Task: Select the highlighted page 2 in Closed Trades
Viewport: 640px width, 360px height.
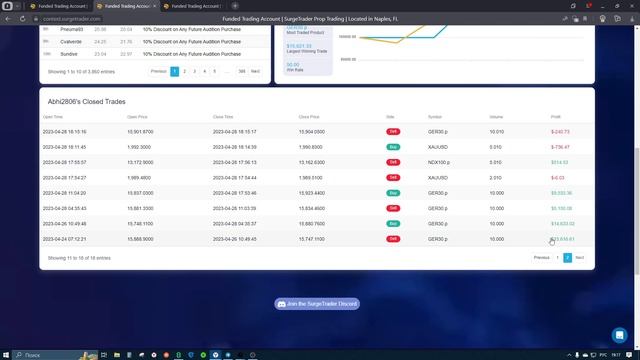Action: coord(567,258)
